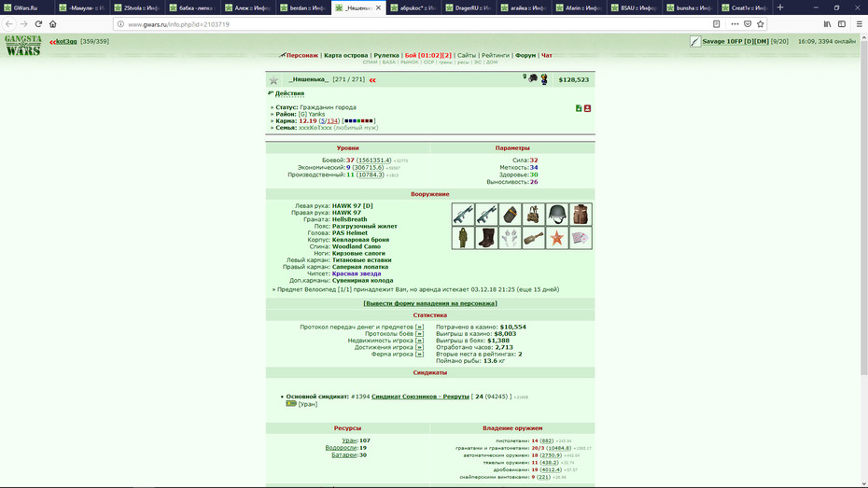Open Синдикат Союзников - Рекруты link
The width and height of the screenshot is (868, 488).
(x=420, y=397)
